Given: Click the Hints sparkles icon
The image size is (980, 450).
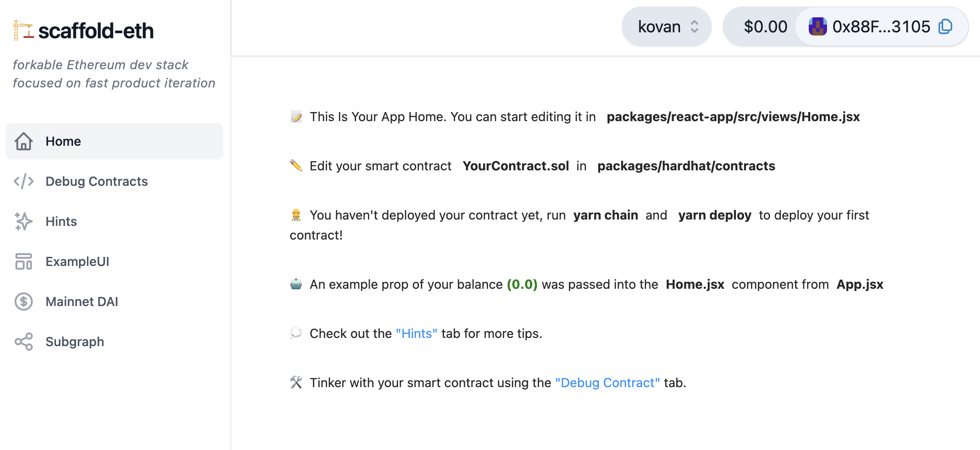Looking at the screenshot, I should click(x=24, y=221).
